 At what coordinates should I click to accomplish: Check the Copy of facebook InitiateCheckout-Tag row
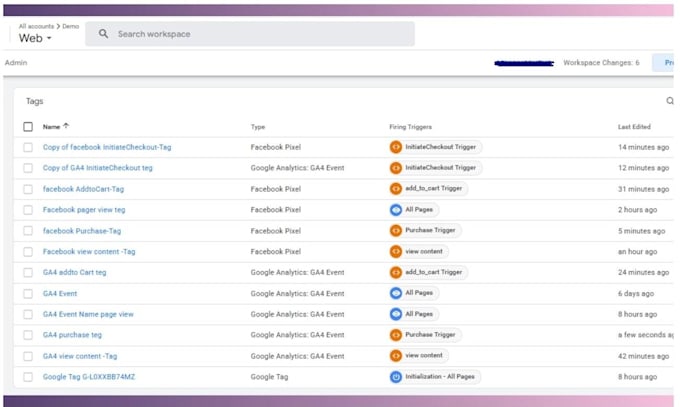[28, 147]
